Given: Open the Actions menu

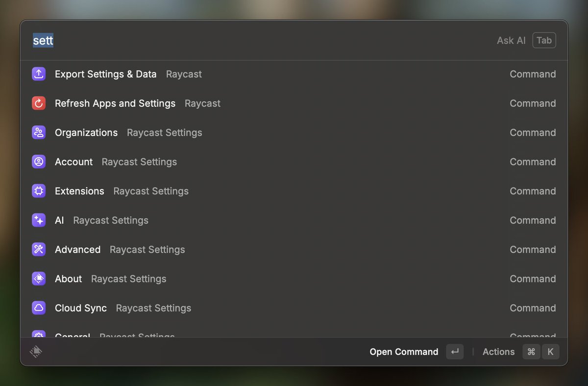Looking at the screenshot, I should coord(498,352).
